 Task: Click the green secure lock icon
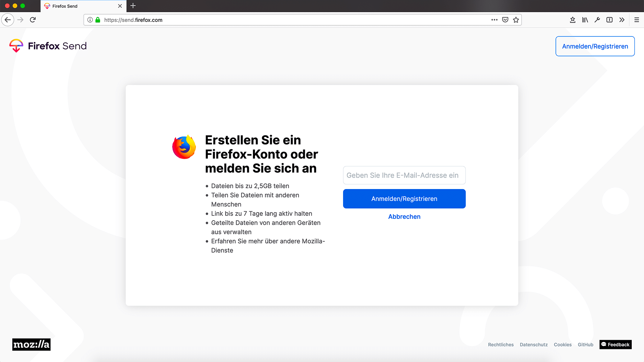click(x=98, y=20)
